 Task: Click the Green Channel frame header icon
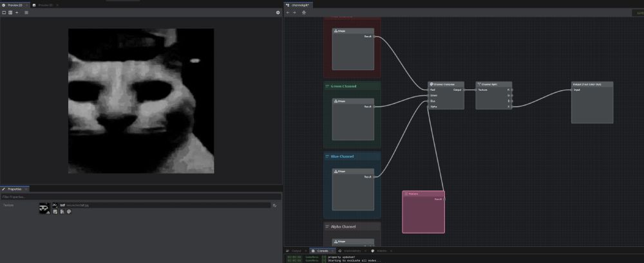[327, 86]
